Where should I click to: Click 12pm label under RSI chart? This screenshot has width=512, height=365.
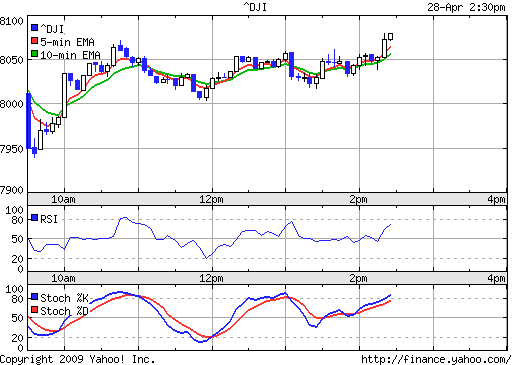(211, 278)
